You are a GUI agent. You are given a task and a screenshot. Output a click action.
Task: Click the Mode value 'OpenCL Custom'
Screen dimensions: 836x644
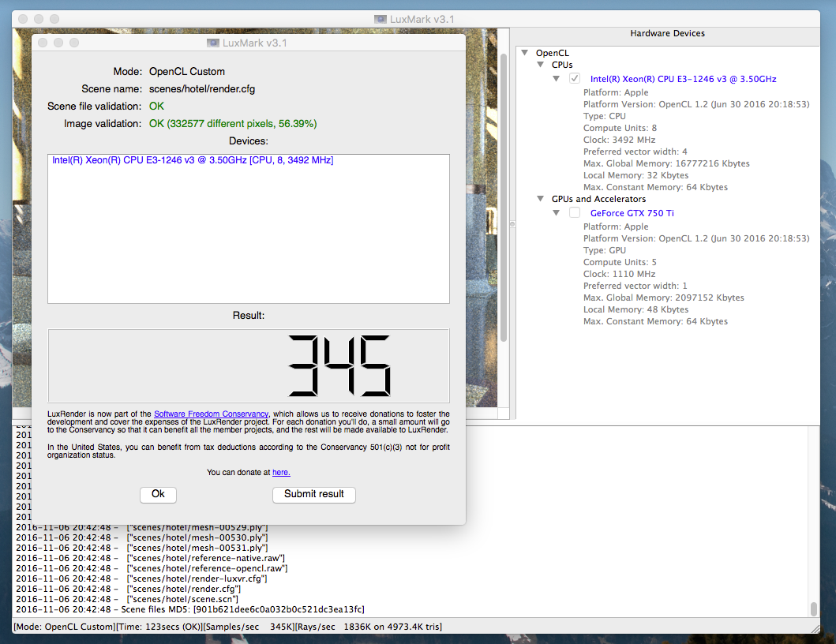[187, 72]
